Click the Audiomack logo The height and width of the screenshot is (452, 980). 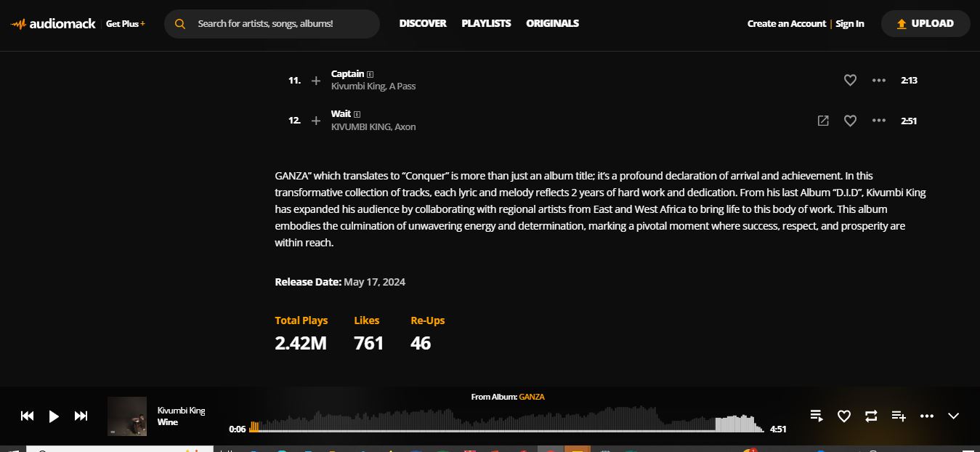(53, 23)
